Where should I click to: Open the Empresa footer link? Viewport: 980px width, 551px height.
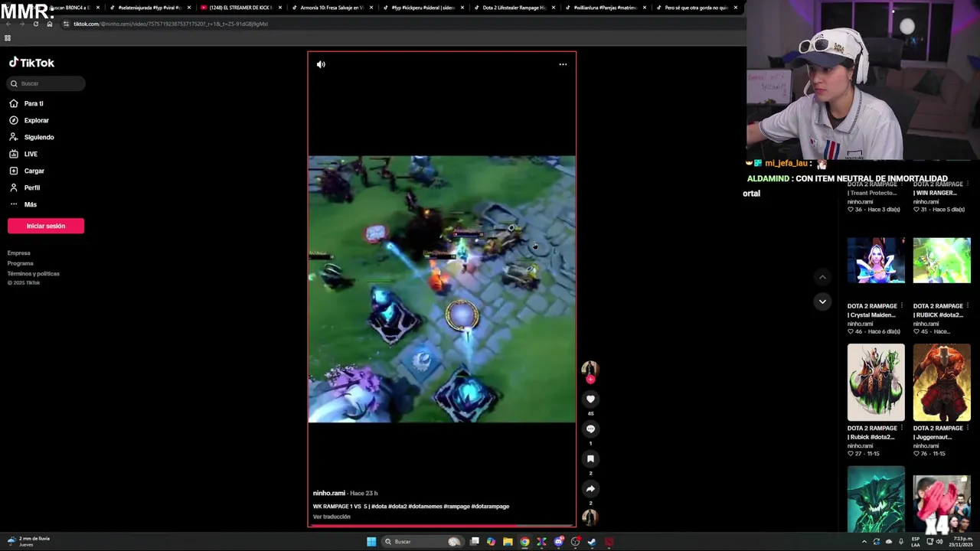pos(19,253)
